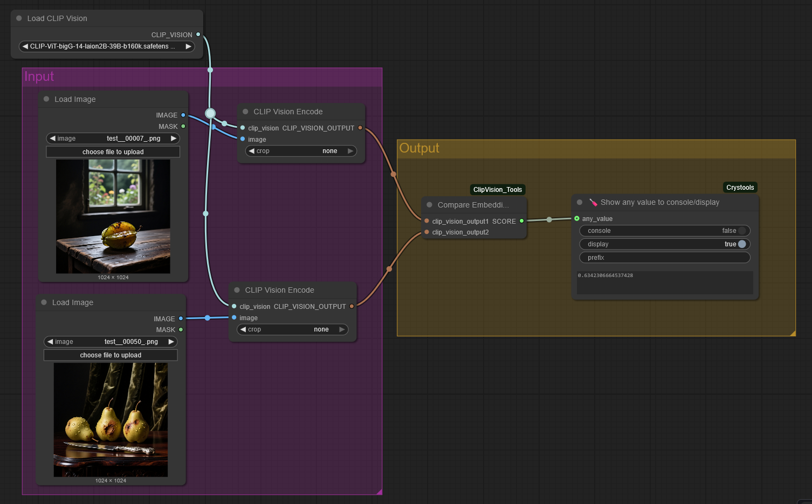Collapse bottom Load Image node via its dot
This screenshot has width=812, height=504.
(x=44, y=302)
